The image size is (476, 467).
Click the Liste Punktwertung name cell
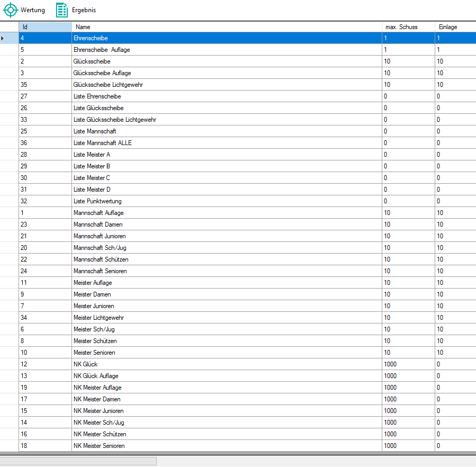(x=97, y=201)
